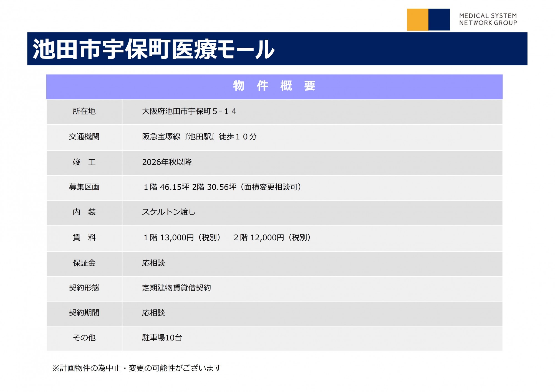Click 応相談 in the 保証金 row
This screenshot has height=392, width=555.
pos(153,263)
